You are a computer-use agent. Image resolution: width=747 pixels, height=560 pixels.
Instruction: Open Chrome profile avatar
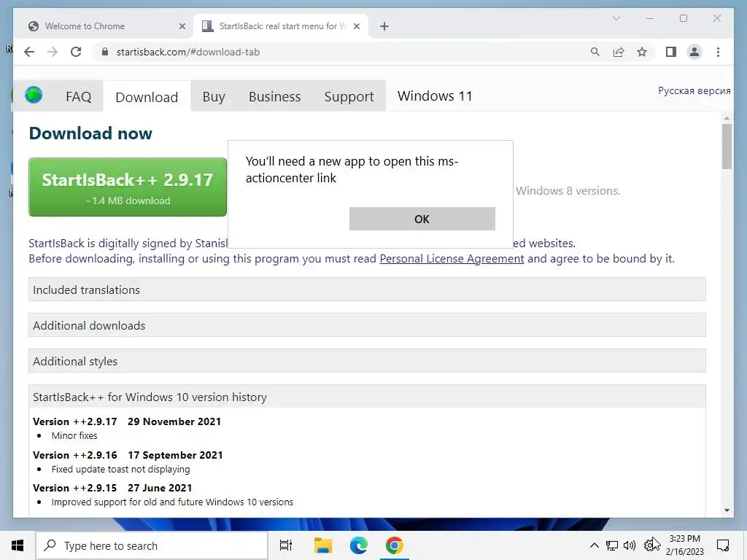[694, 52]
